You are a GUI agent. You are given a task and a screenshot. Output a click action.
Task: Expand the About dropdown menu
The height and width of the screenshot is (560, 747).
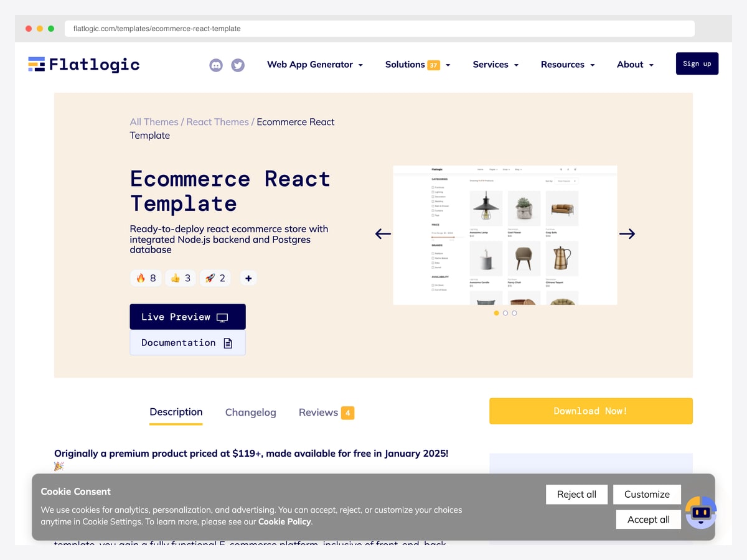(635, 64)
